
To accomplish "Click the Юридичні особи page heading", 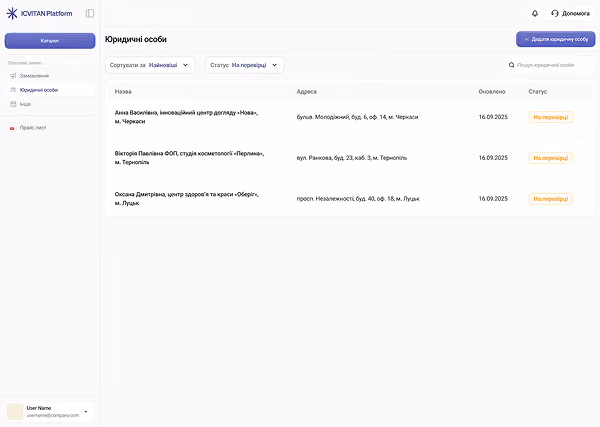I will [136, 39].
